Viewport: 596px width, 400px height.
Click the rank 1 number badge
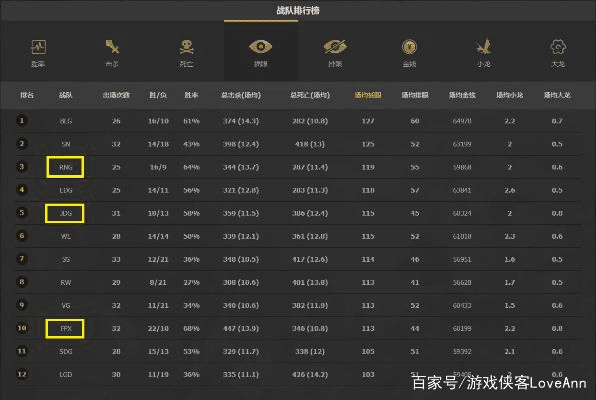coord(22,121)
